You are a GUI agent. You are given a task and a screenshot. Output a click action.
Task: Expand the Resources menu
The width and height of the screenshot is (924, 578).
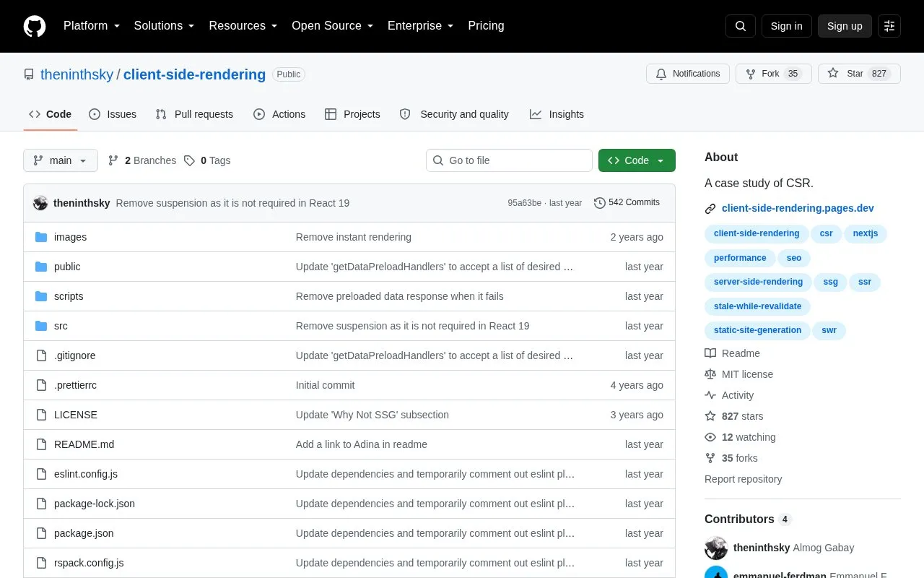243,26
